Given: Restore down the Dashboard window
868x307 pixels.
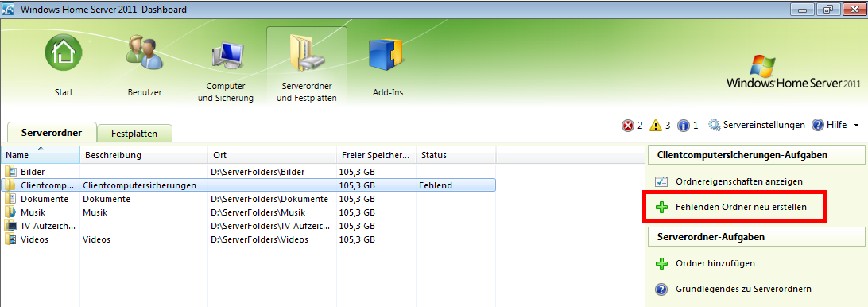Looking at the screenshot, I should click(828, 10).
